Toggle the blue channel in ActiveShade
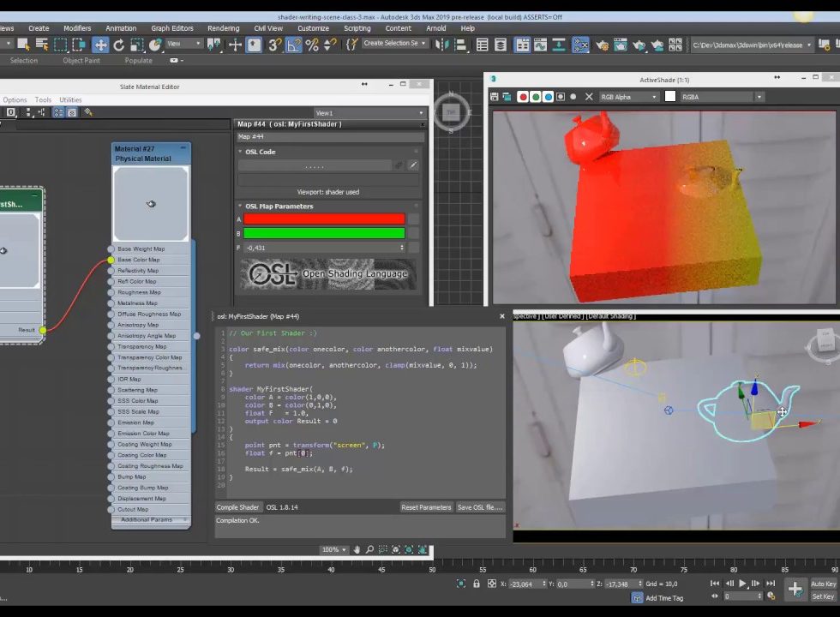Viewport: 840px width, 617px height. coord(548,97)
